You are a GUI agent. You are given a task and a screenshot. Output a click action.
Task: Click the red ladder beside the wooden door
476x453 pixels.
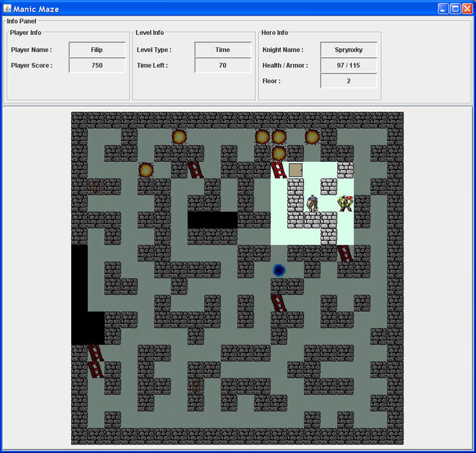[279, 170]
